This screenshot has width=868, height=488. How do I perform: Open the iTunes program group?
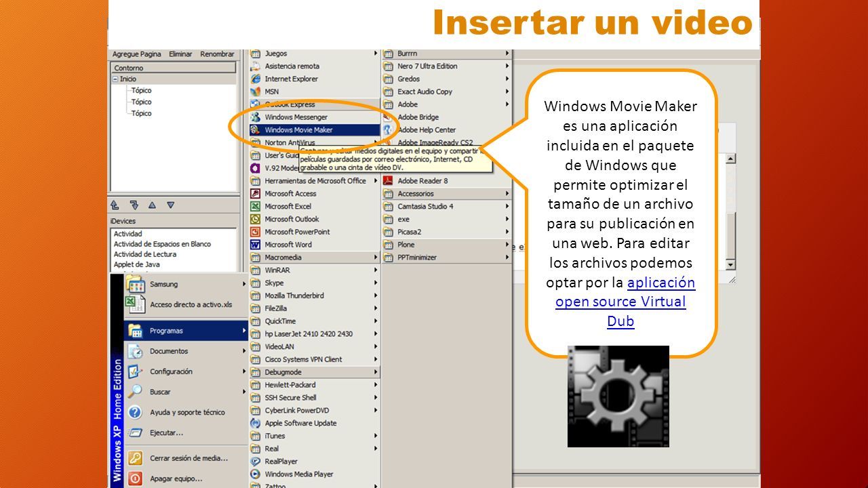(314, 436)
